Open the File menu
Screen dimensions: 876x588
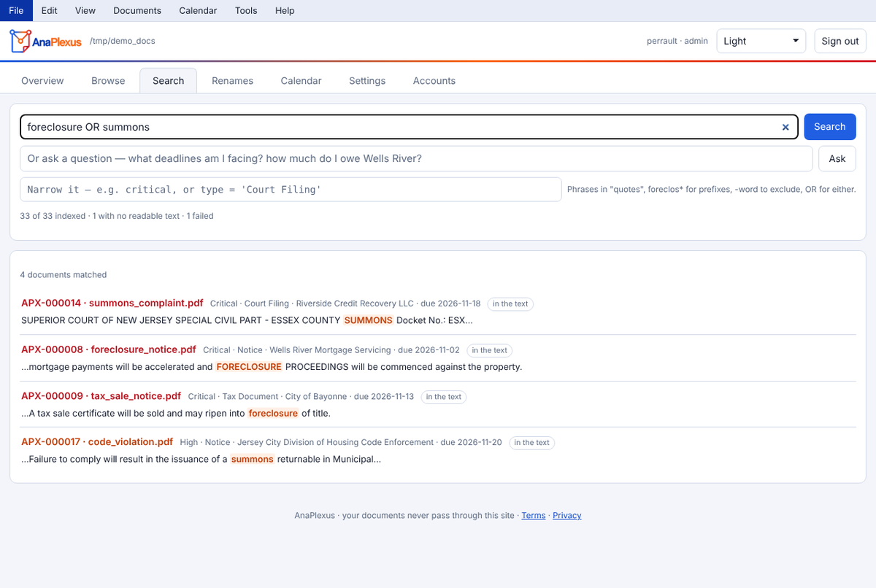[16, 10]
